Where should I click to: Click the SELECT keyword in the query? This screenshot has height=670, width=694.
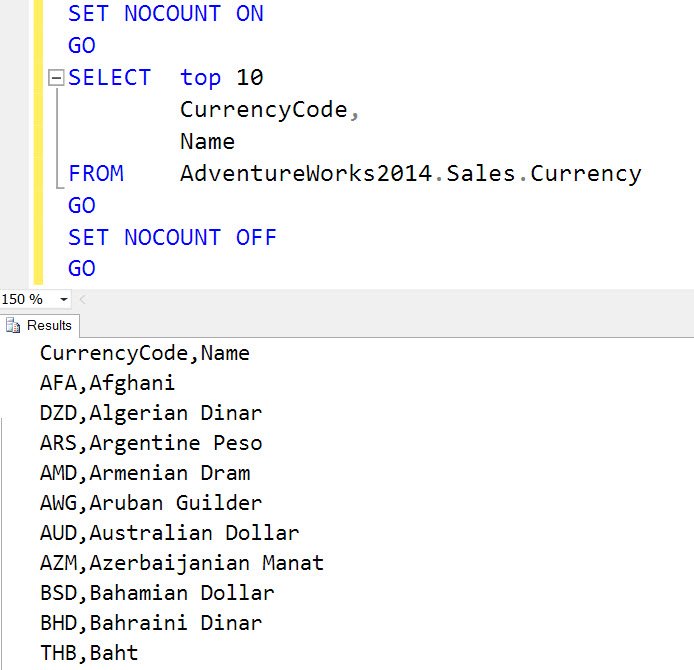tap(109, 77)
